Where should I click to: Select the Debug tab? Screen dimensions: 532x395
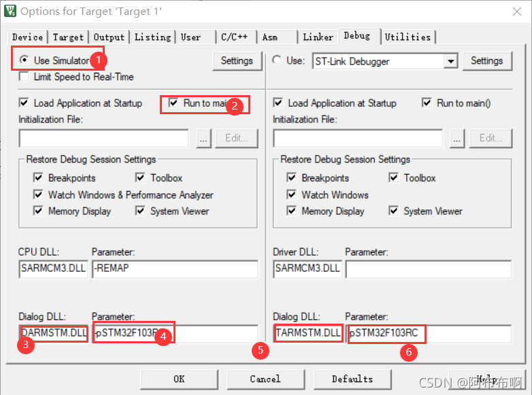tap(359, 36)
